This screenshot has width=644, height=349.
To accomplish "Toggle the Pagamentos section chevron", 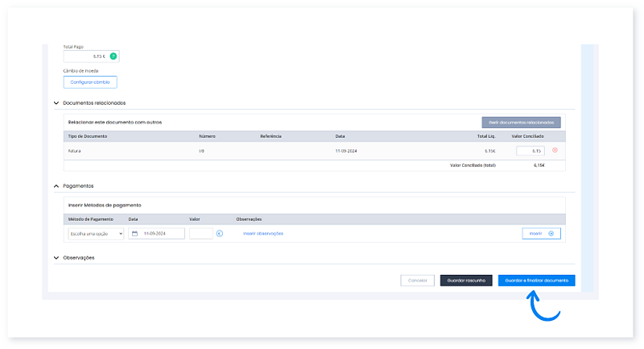I will [56, 185].
